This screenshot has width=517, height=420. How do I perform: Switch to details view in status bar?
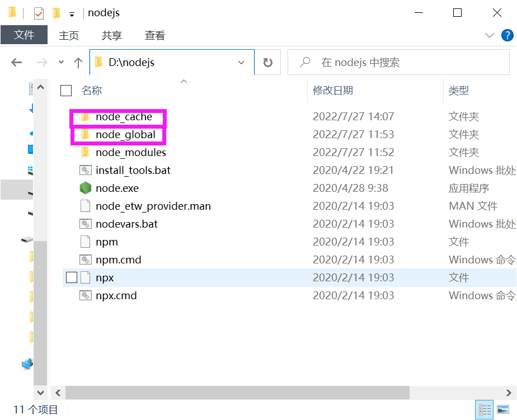pos(485,410)
